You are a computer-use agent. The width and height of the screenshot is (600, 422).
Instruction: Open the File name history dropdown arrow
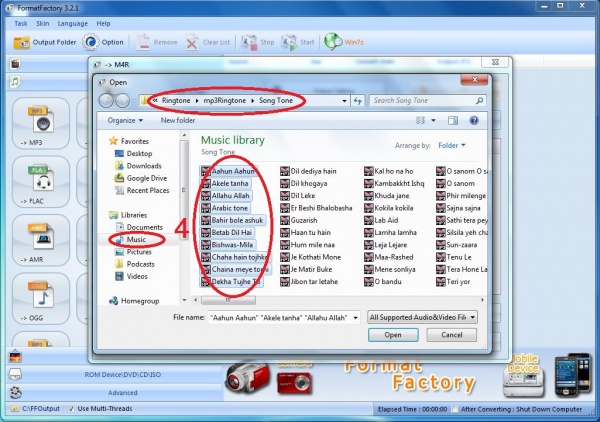point(355,318)
